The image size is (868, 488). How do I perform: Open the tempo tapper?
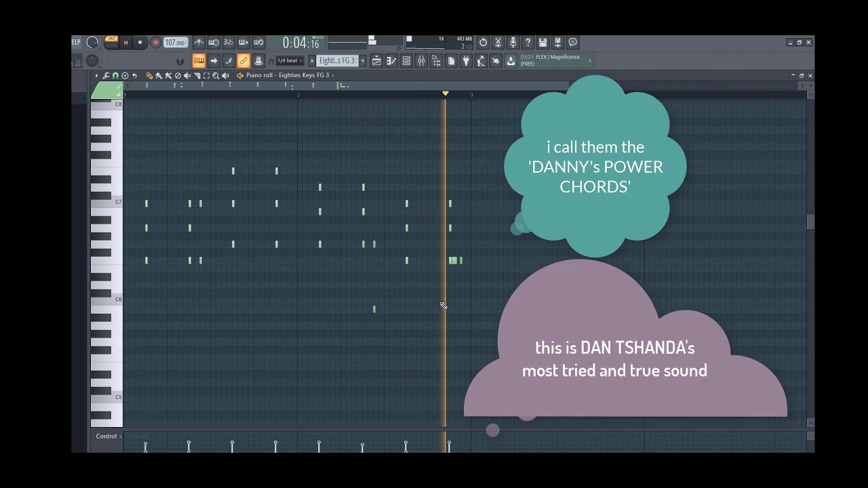(x=481, y=61)
